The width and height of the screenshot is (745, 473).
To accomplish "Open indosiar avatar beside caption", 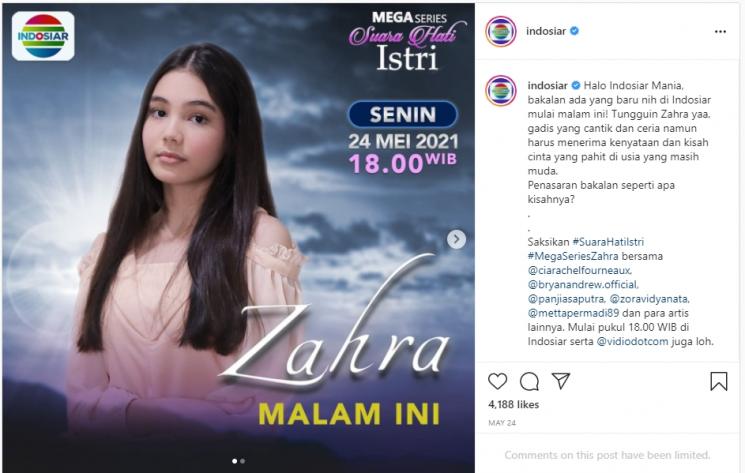I will pos(500,90).
